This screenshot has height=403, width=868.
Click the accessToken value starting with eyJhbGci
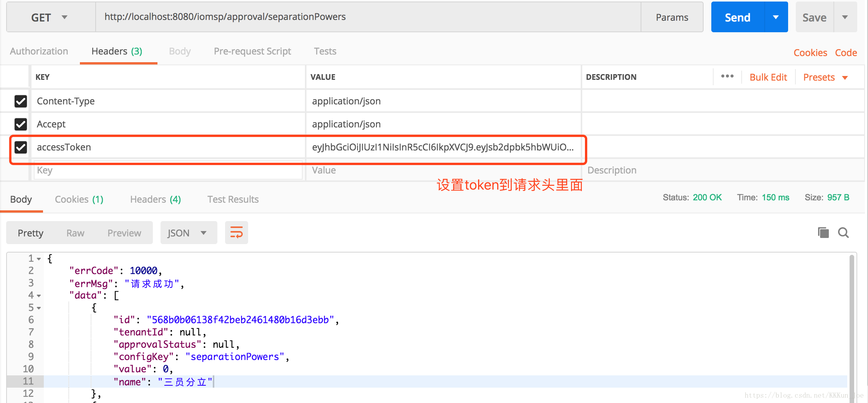click(443, 147)
